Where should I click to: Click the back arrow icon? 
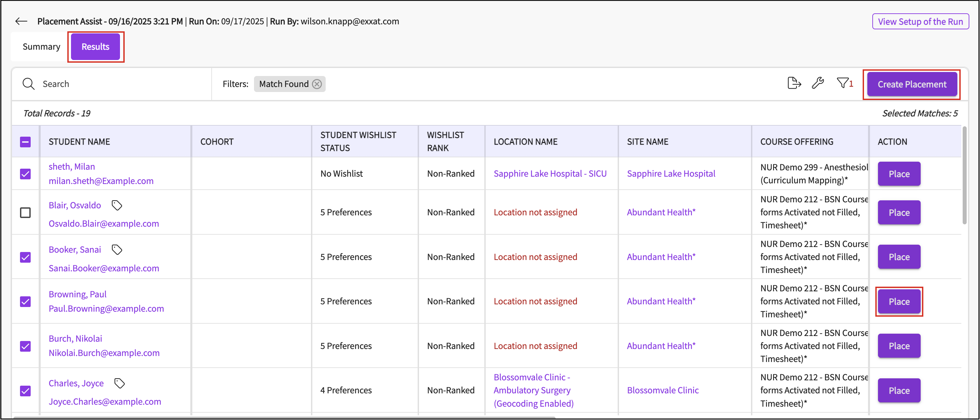21,21
